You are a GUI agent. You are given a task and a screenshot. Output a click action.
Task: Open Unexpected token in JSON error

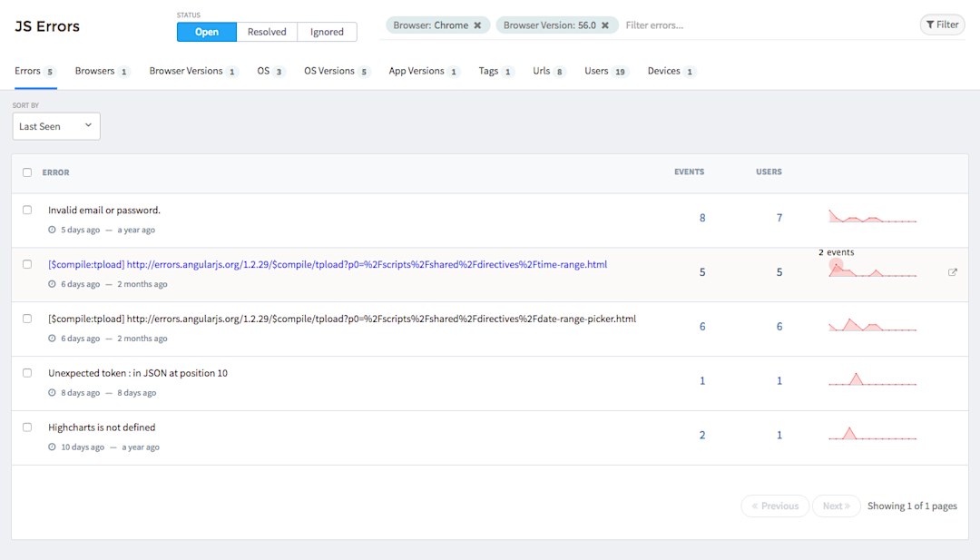[138, 374]
